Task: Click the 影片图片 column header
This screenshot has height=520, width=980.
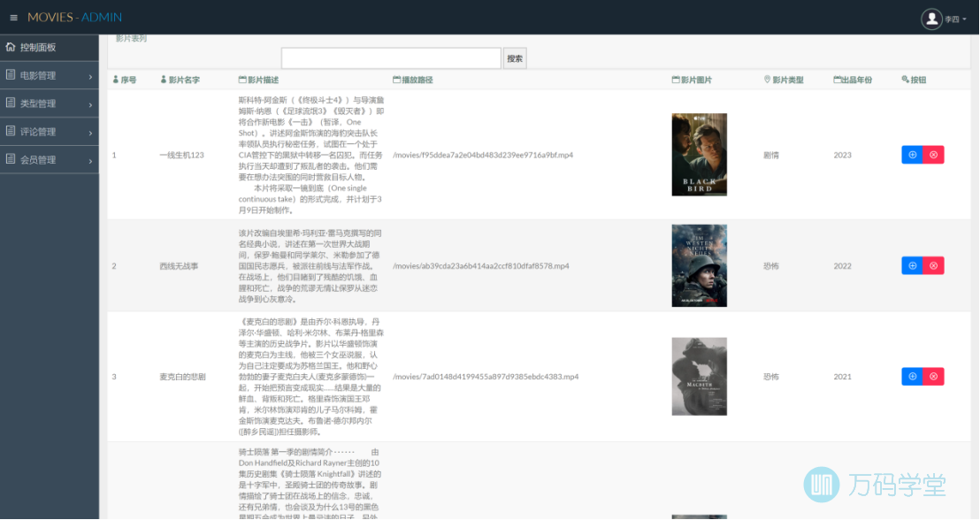Action: pos(692,80)
